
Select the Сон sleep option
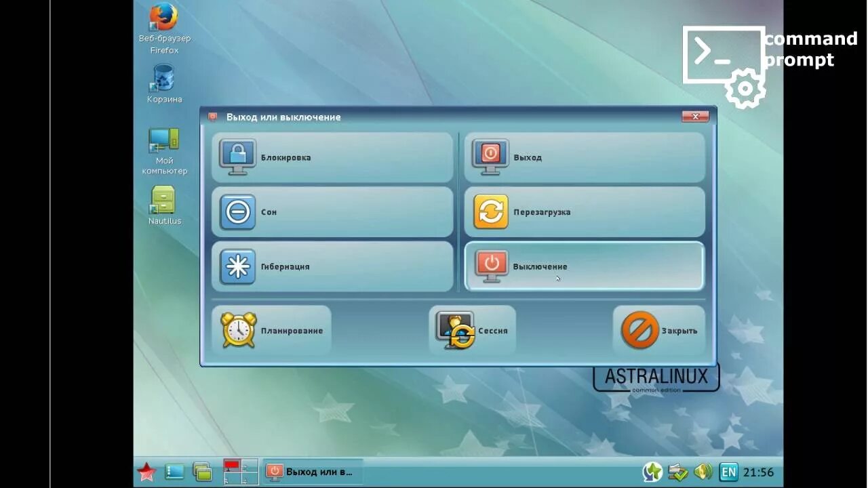pyautogui.click(x=332, y=212)
